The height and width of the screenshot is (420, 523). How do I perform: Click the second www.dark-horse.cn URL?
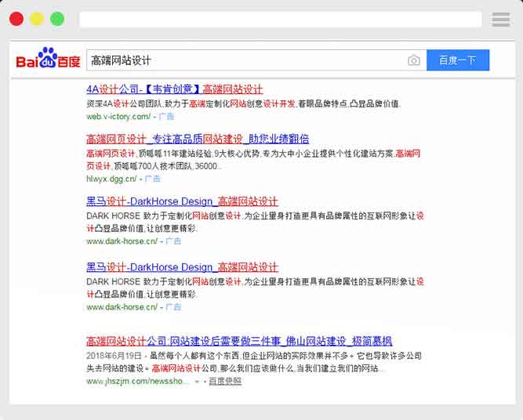(122, 307)
